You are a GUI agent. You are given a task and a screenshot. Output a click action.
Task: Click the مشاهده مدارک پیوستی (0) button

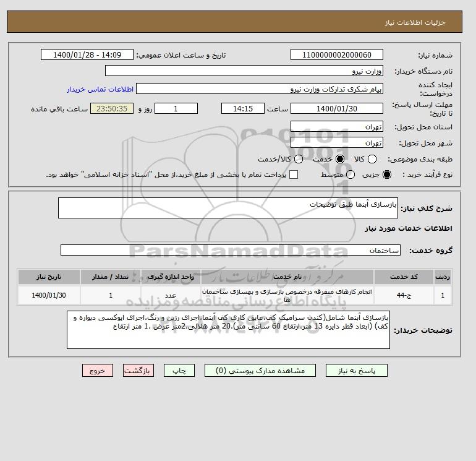click(260, 371)
